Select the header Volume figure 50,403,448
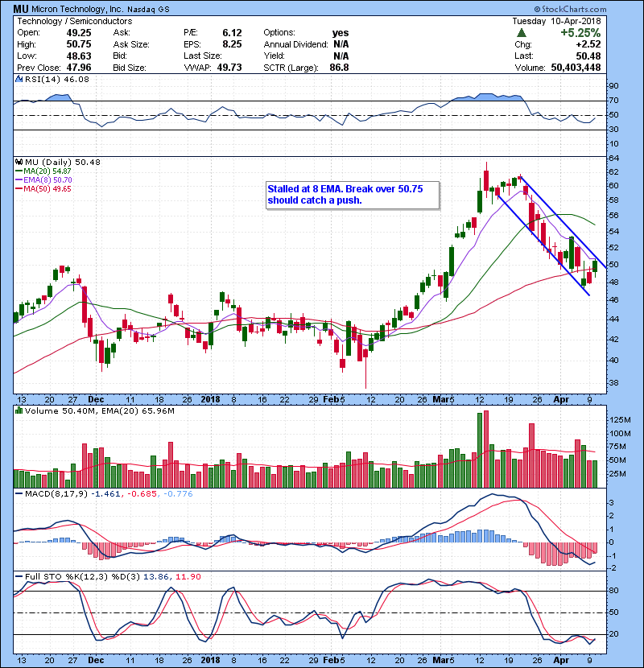 click(576, 68)
